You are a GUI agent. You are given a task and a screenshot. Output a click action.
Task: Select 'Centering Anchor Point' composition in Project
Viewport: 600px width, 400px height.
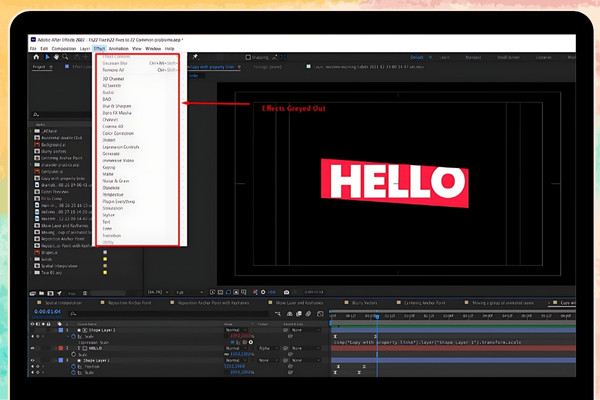(x=61, y=158)
